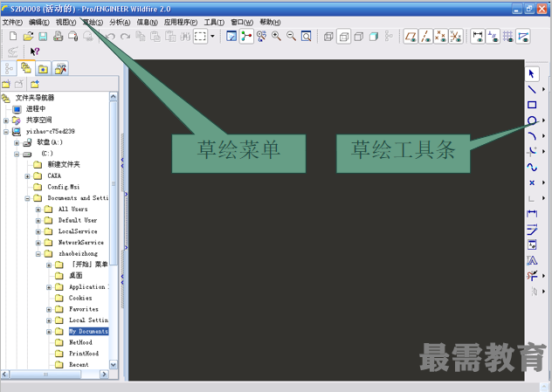552x392 pixels.
Task: Open the 编辑(E) menu
Action: [38, 22]
